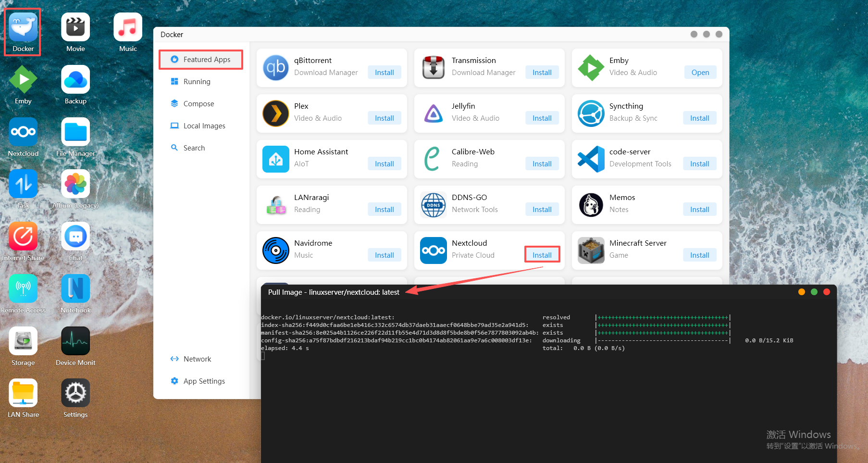
Task: Install Memos
Action: (x=700, y=210)
